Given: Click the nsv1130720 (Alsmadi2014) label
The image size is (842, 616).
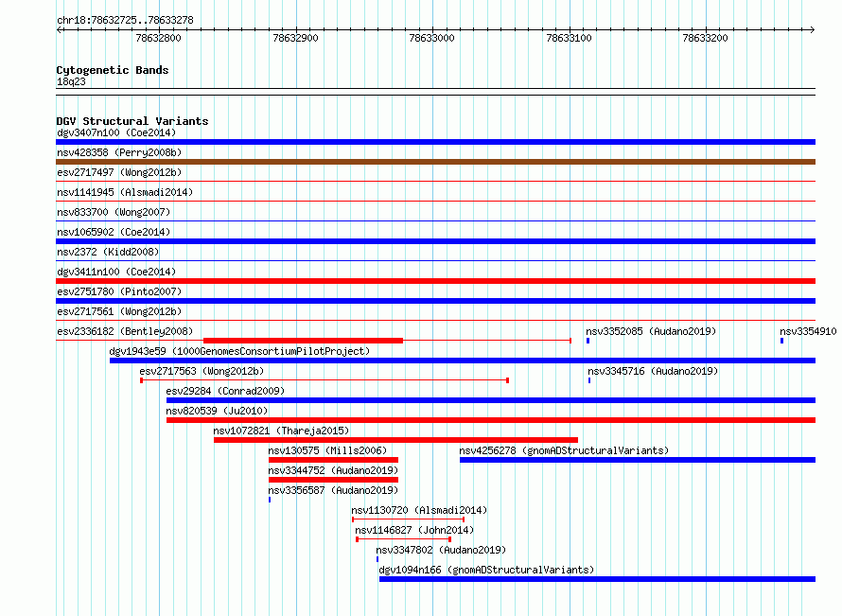Looking at the screenshot, I should pos(419,510).
